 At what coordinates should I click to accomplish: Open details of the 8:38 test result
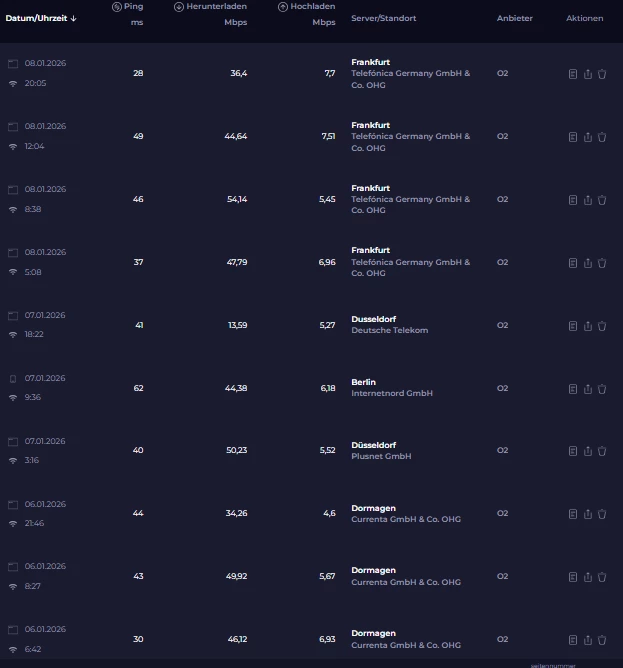coord(573,200)
